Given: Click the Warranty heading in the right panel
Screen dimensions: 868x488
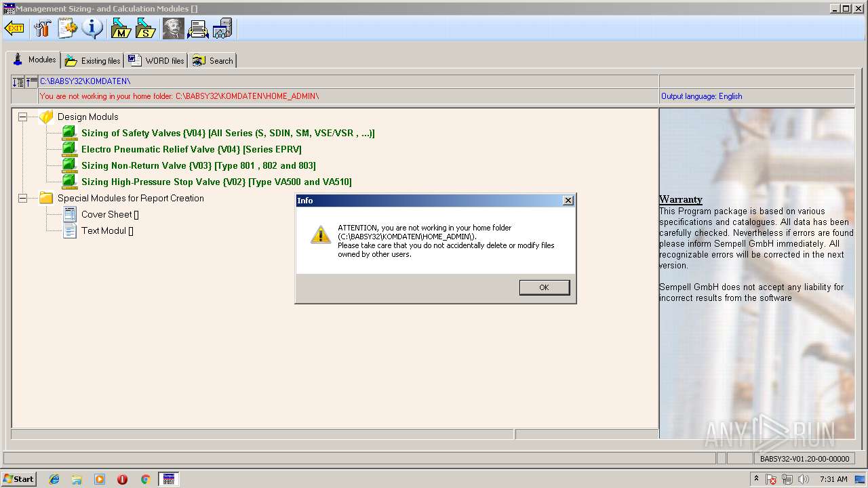Looking at the screenshot, I should pyautogui.click(x=680, y=199).
